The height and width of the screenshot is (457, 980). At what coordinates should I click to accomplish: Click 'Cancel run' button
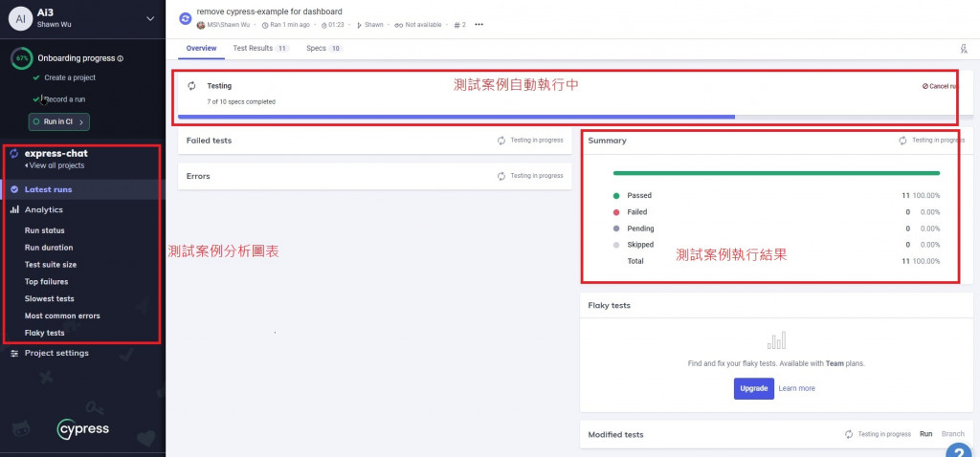tap(940, 86)
